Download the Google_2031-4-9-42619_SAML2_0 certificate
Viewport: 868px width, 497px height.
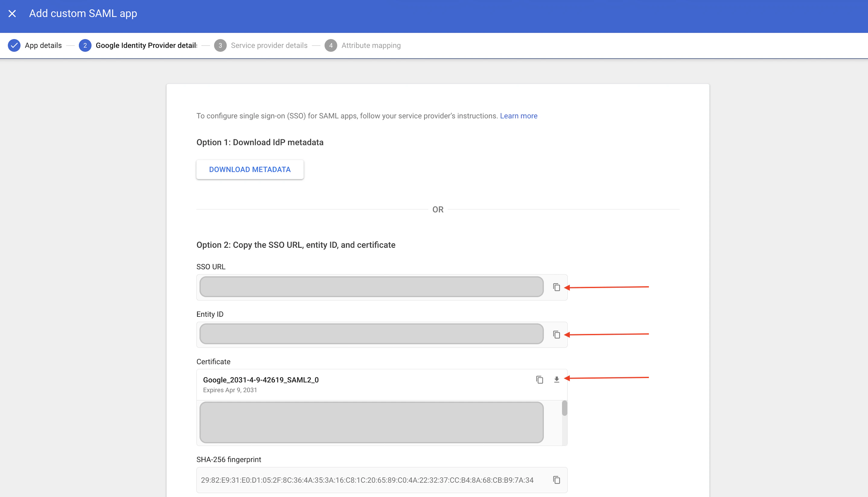pos(557,380)
